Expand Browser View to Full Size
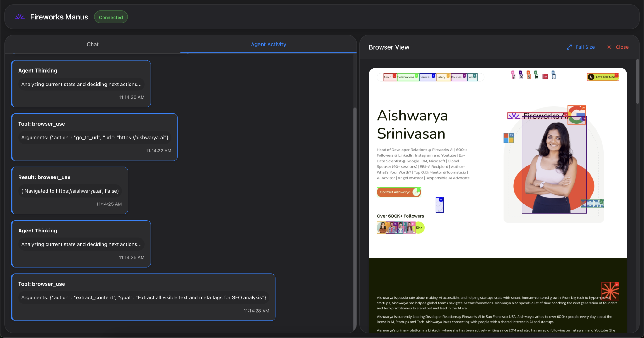Screen dimensions: 644x338 click(x=580, y=47)
